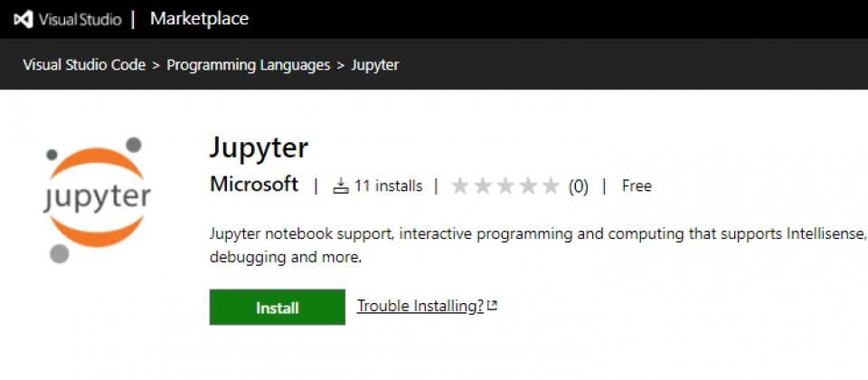
Task: Click the third rating star
Action: point(505,185)
